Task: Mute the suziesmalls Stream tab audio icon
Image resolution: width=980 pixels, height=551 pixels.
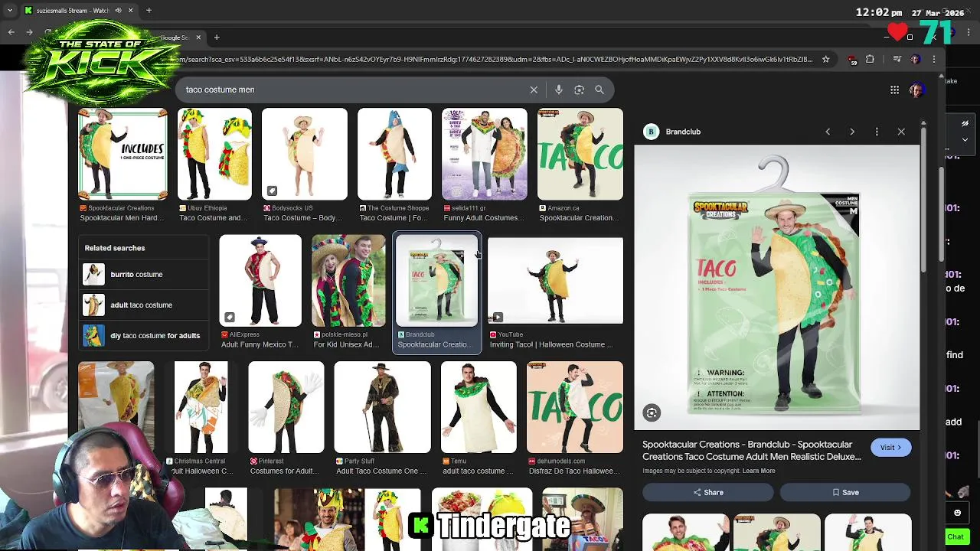Action: [x=118, y=11]
